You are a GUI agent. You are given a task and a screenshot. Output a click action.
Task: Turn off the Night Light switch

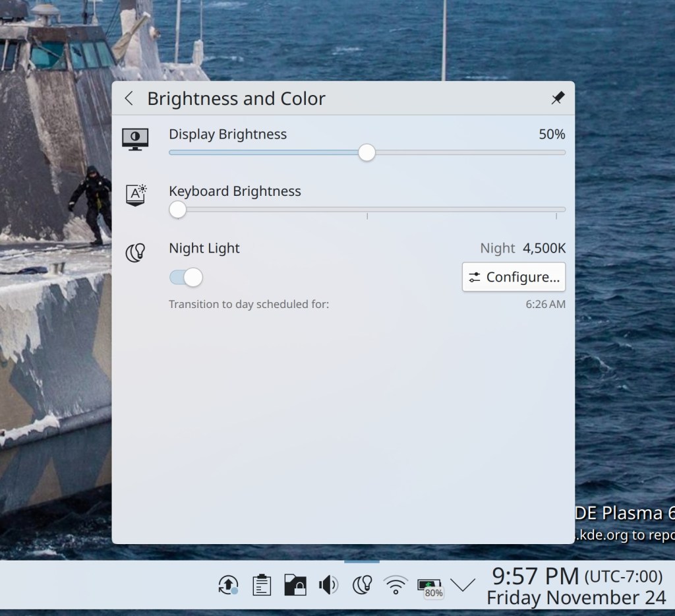coord(186,277)
